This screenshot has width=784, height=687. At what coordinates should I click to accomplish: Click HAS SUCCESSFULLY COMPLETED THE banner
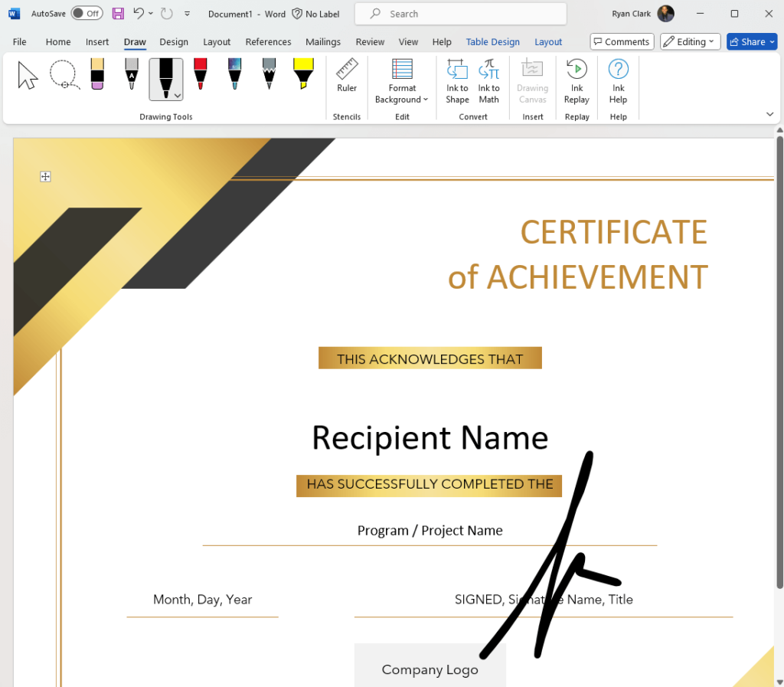(x=429, y=486)
